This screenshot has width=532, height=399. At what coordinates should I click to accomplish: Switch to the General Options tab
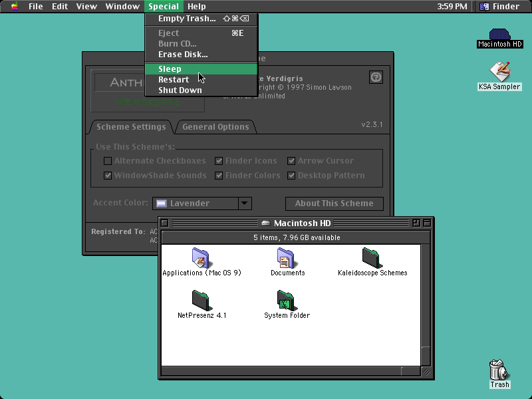coord(215,127)
